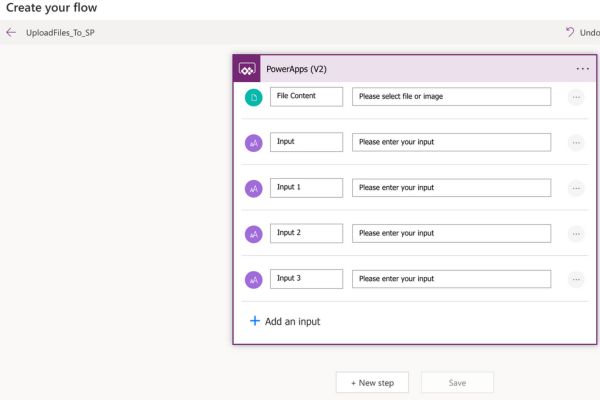Click the text icon beside Input 3

pyautogui.click(x=254, y=280)
